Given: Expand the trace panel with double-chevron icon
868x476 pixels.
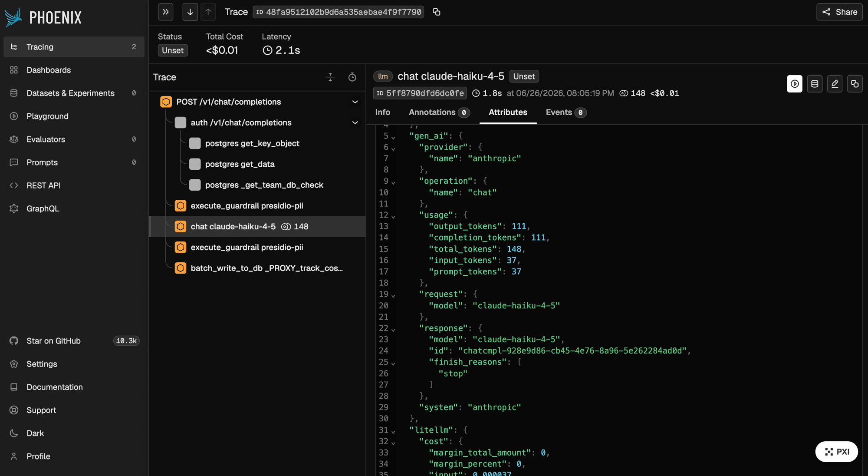Looking at the screenshot, I should [165, 12].
